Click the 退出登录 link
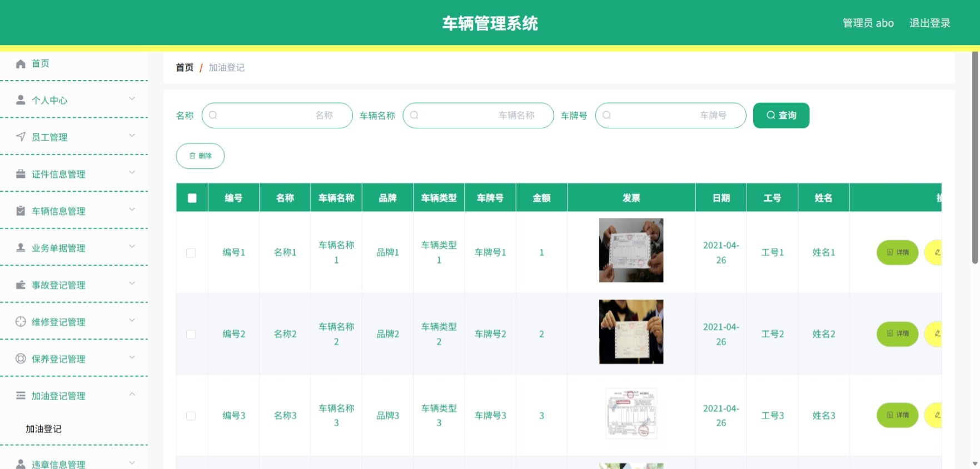 tap(929, 23)
